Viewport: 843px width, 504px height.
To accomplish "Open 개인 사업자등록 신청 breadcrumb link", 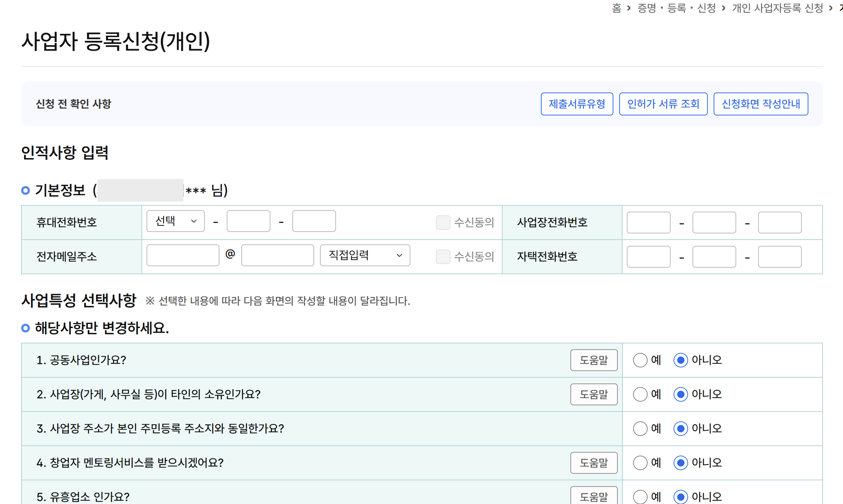I will pos(777,8).
